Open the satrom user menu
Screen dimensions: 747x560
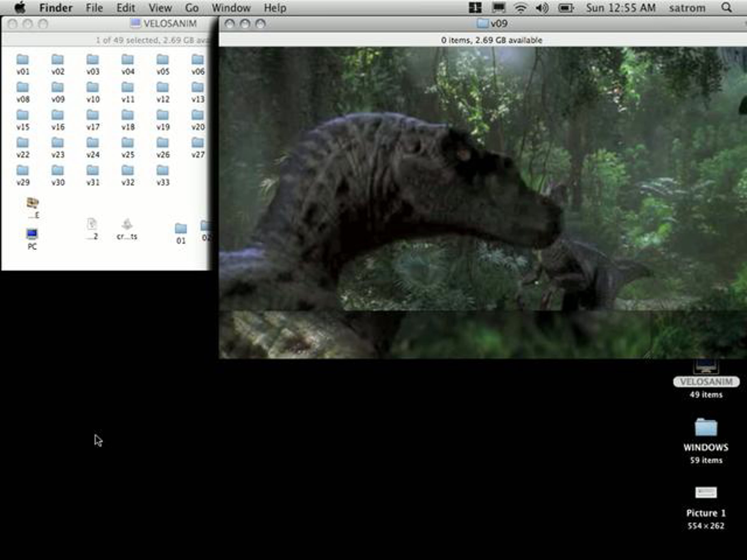(687, 8)
